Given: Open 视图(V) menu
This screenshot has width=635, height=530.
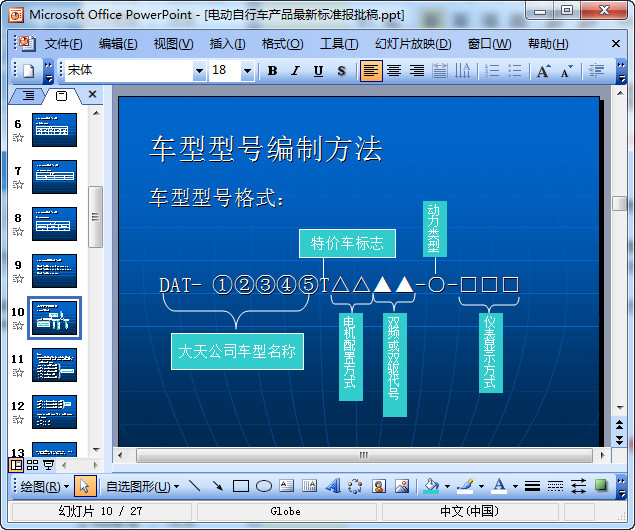Looking at the screenshot, I should (173, 44).
